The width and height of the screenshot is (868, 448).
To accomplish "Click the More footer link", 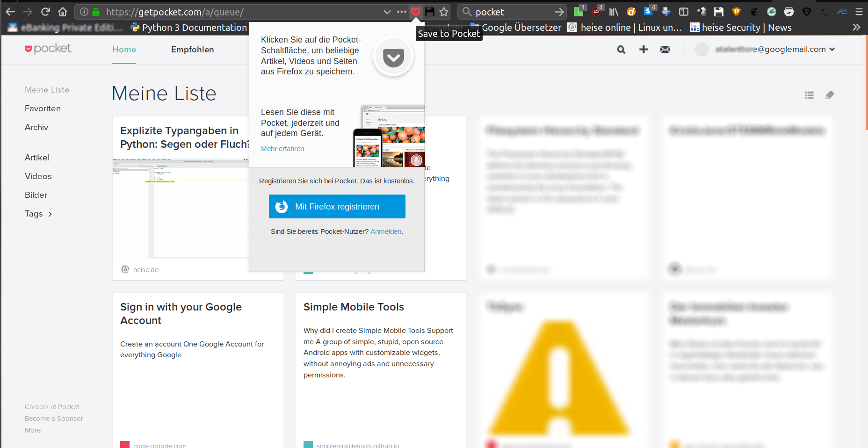I will [33, 430].
